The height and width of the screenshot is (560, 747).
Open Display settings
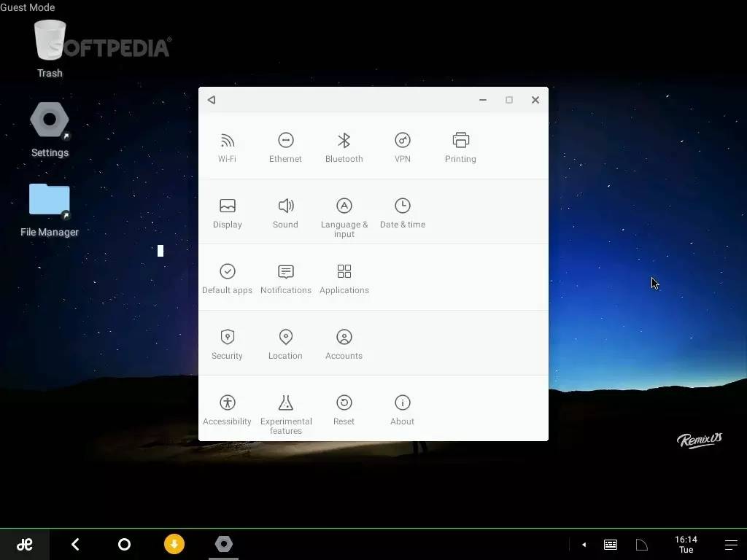coord(227,212)
